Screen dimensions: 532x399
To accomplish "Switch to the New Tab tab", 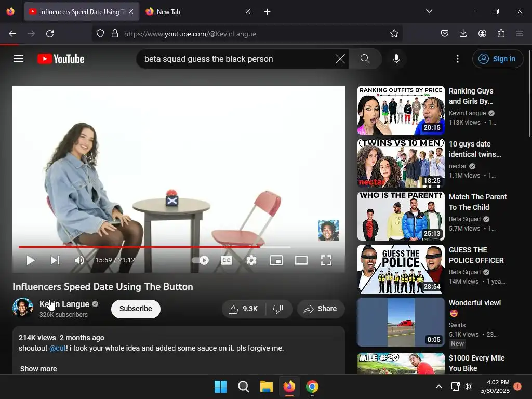I will click(x=198, y=12).
